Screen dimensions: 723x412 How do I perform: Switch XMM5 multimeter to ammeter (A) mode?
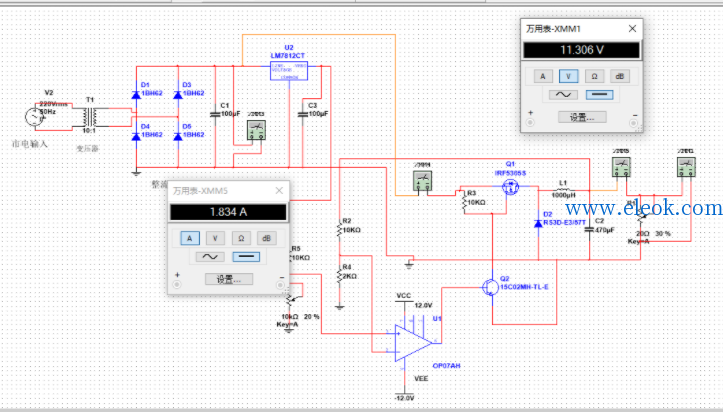pos(190,238)
